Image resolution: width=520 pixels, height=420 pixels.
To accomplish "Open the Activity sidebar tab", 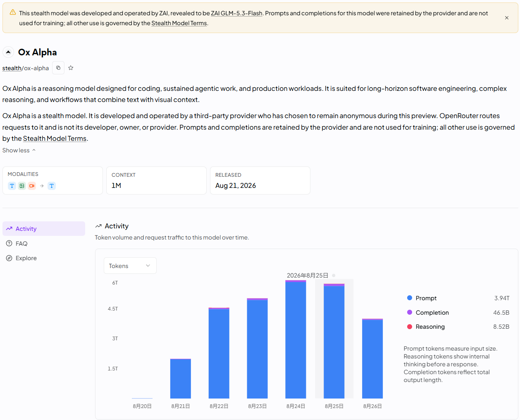I will coord(44,229).
